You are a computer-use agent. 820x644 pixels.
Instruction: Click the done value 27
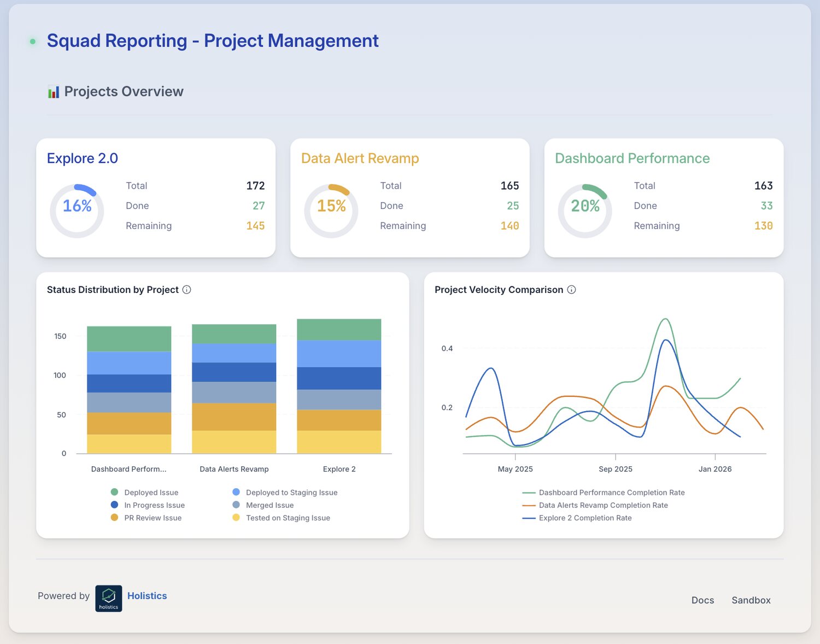pos(259,206)
